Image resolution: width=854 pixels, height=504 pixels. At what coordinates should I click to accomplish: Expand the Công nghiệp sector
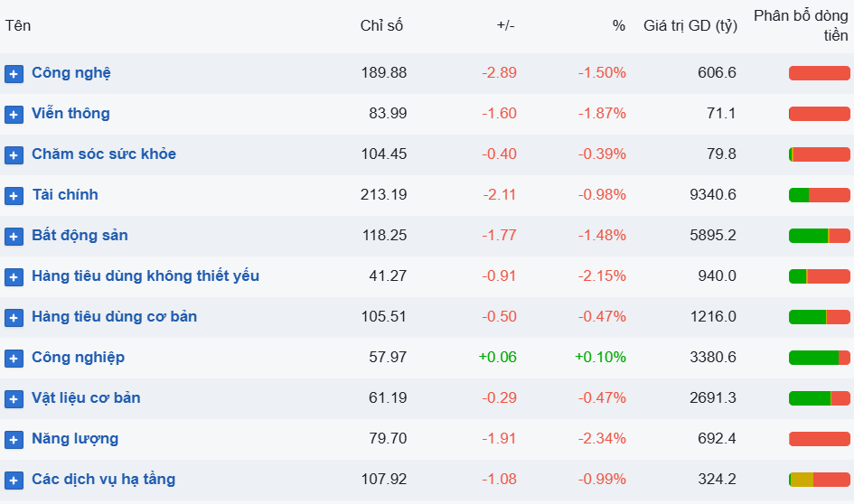[x=14, y=359]
